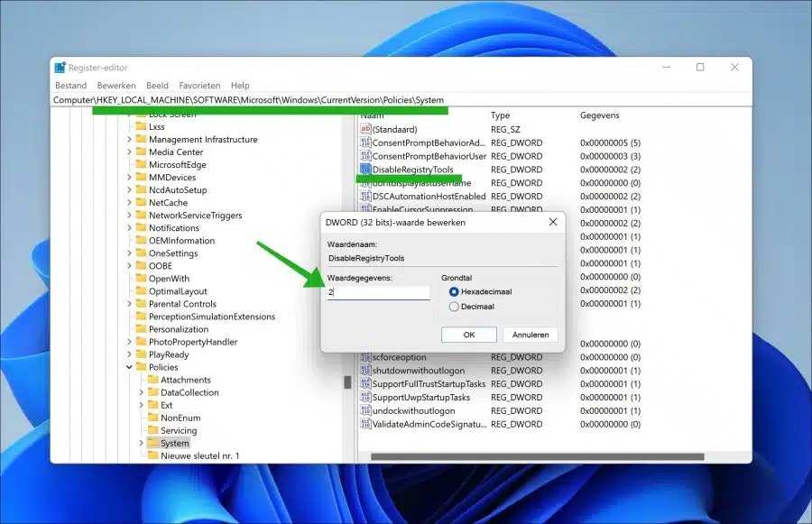This screenshot has height=524, width=812.
Task: Select the Hexadecimaal radio button
Action: click(454, 291)
